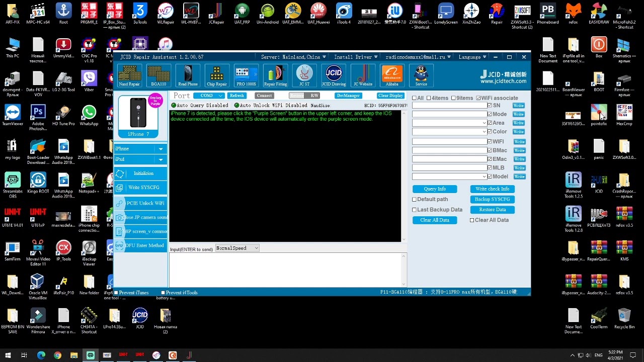Viewport: 644px width, 362px height.
Task: Click into the MLB input field
Action: click(450, 168)
